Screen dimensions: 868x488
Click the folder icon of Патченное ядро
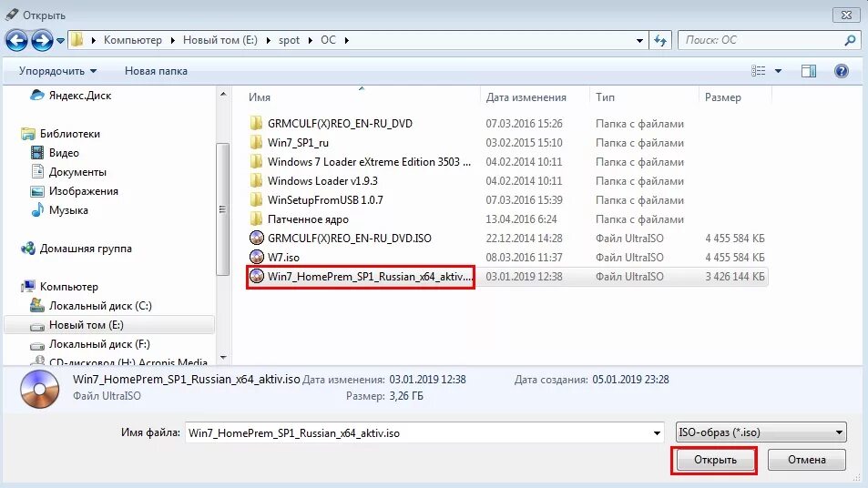pos(256,219)
